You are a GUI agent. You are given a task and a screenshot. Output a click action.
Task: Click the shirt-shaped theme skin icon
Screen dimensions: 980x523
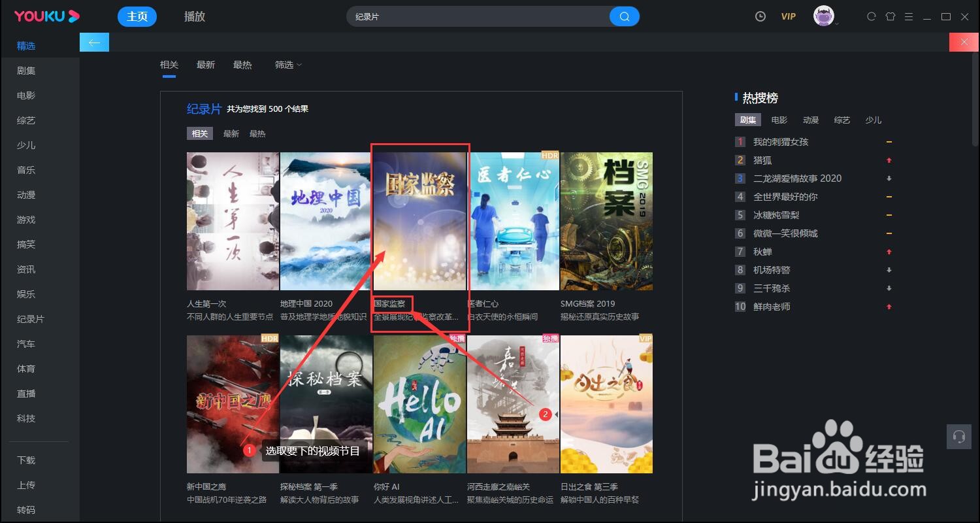point(890,16)
